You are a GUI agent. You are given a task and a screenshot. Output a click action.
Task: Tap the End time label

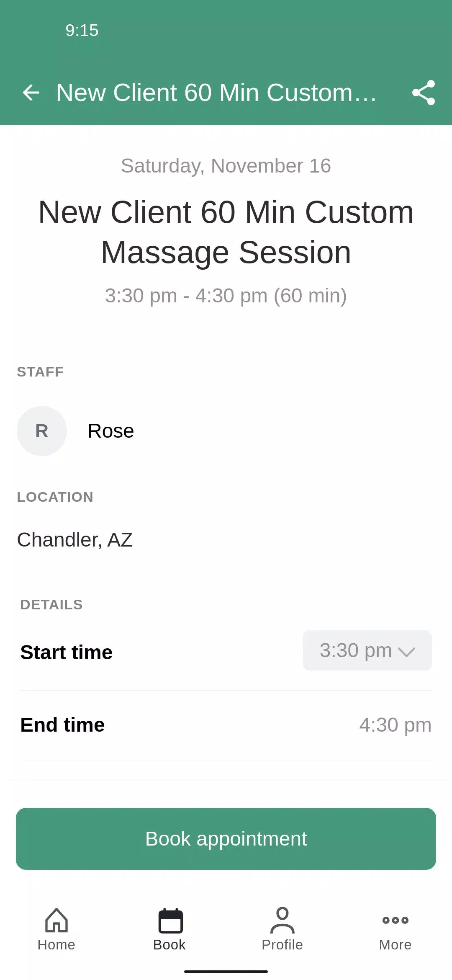(x=63, y=725)
